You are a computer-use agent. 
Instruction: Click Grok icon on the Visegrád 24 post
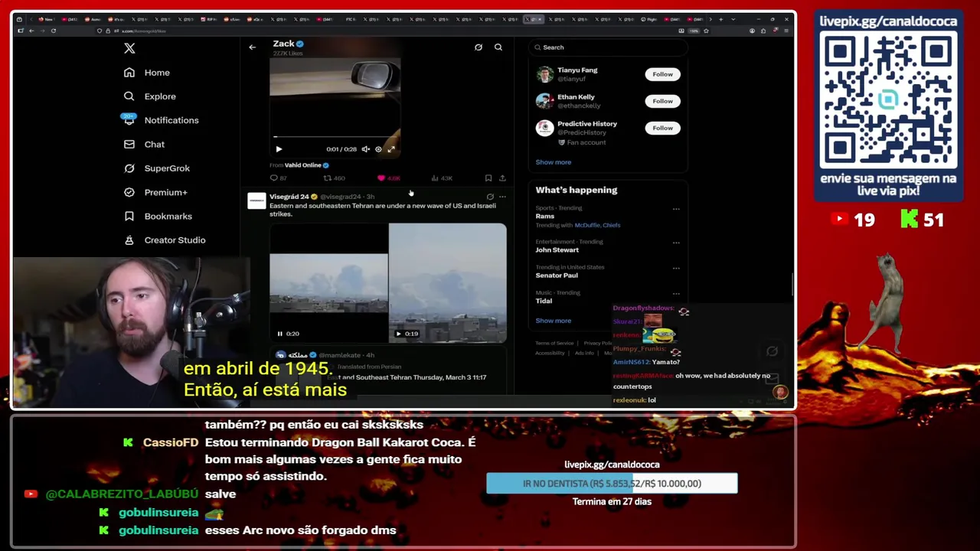tap(490, 197)
